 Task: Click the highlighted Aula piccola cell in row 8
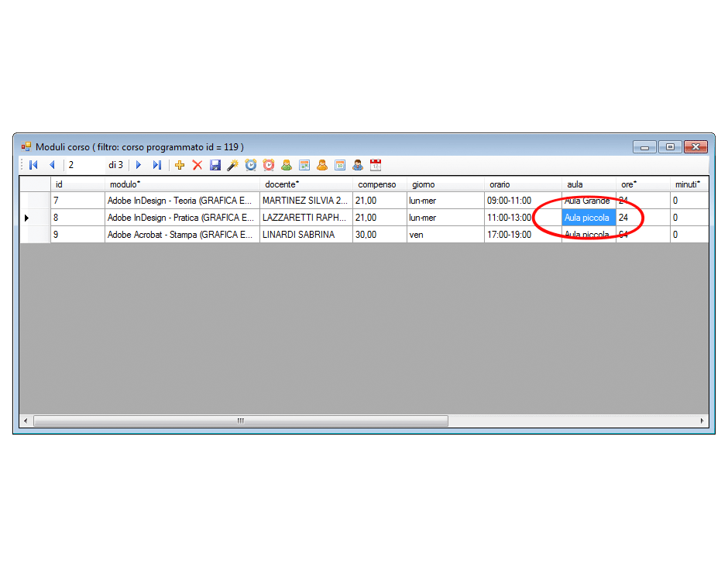[x=589, y=218]
